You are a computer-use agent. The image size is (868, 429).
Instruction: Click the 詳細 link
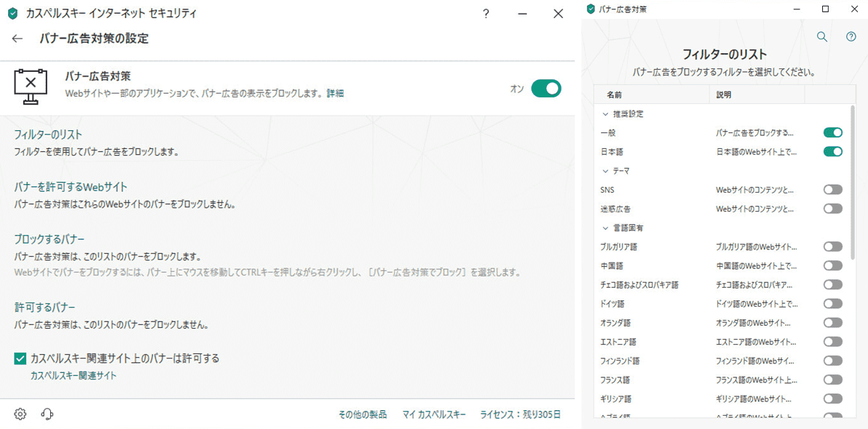(x=335, y=94)
